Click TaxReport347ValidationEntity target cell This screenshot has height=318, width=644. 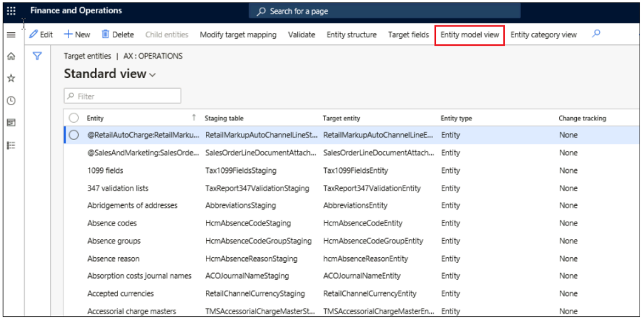coord(372,188)
